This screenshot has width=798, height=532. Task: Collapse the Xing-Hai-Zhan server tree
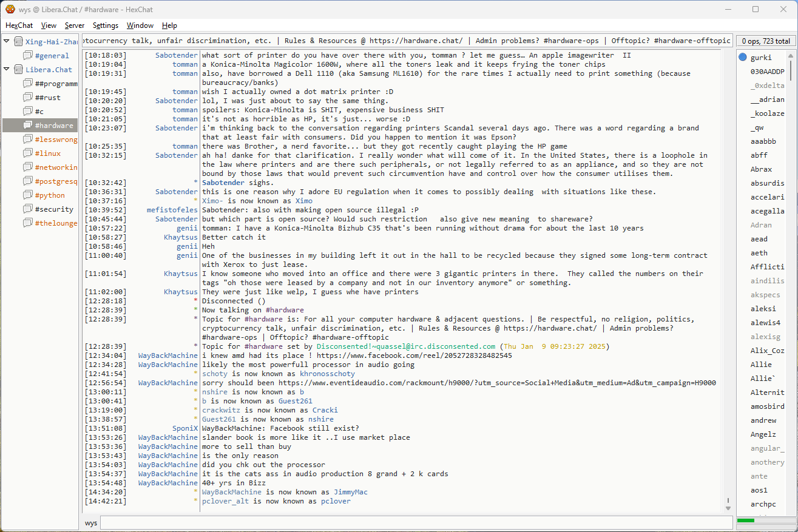[x=7, y=42]
